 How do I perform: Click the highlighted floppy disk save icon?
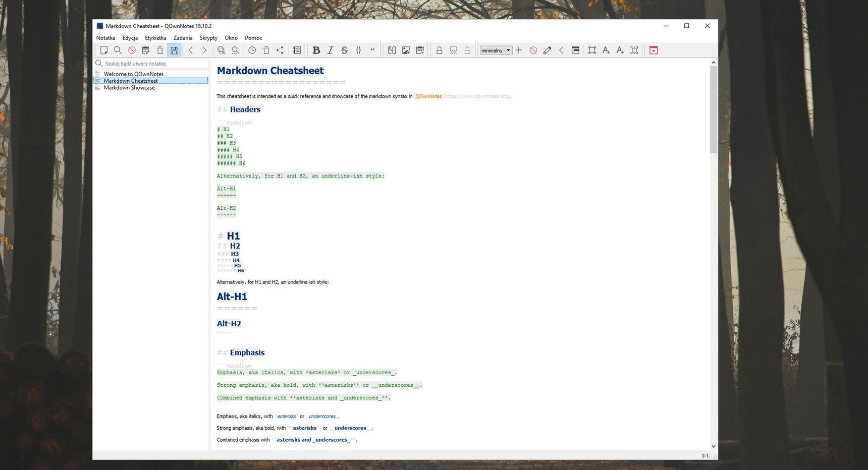coord(174,50)
